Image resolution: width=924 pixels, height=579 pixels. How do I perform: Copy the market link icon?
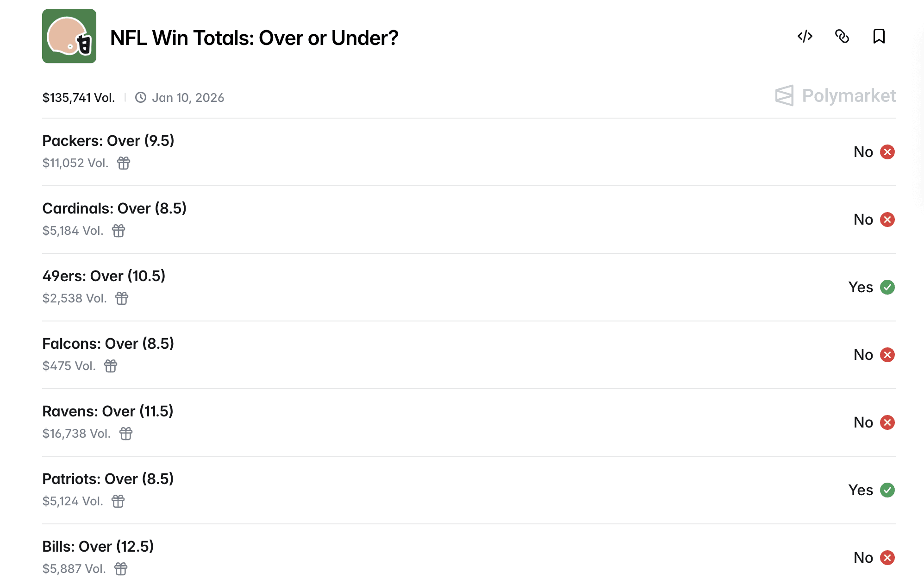[x=842, y=36]
